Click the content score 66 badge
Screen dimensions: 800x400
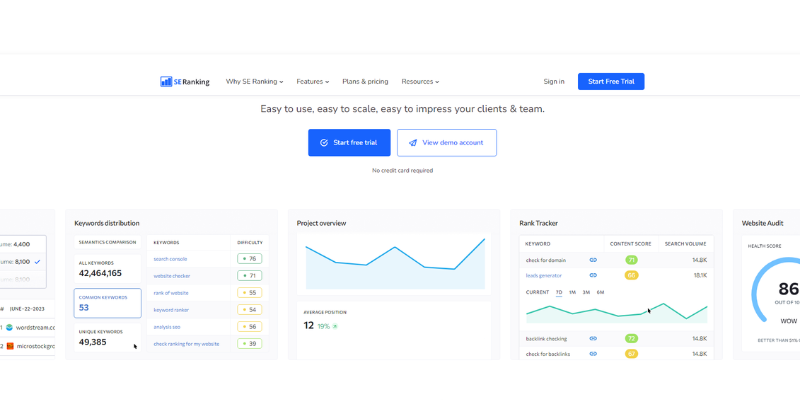click(x=631, y=276)
